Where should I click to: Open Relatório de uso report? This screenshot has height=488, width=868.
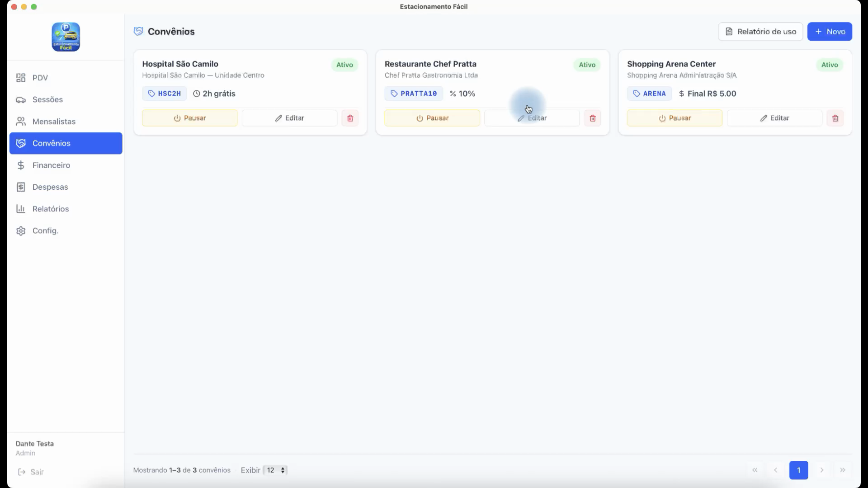tap(760, 32)
